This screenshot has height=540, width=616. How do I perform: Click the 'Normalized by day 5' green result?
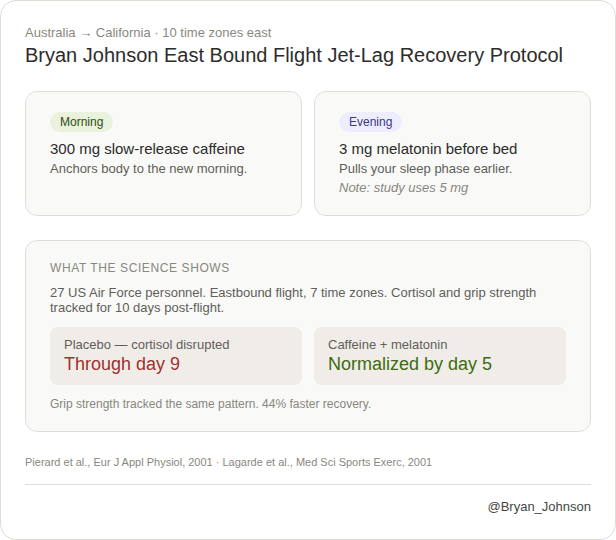click(410, 364)
